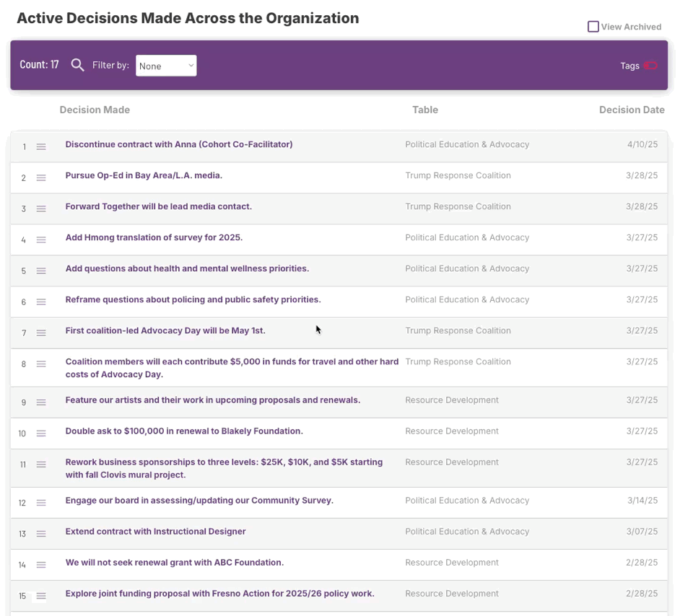Open Add Hmong translation of survey decision

coord(154,237)
